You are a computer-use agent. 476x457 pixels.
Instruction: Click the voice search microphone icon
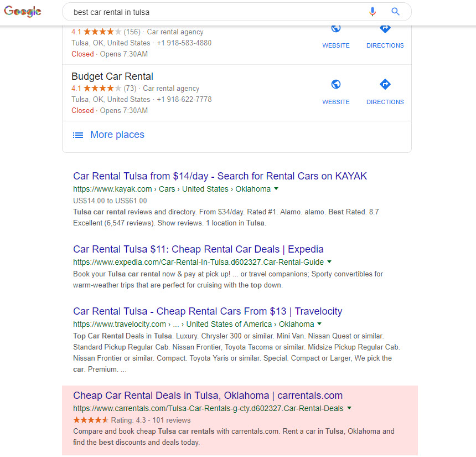coord(372,12)
